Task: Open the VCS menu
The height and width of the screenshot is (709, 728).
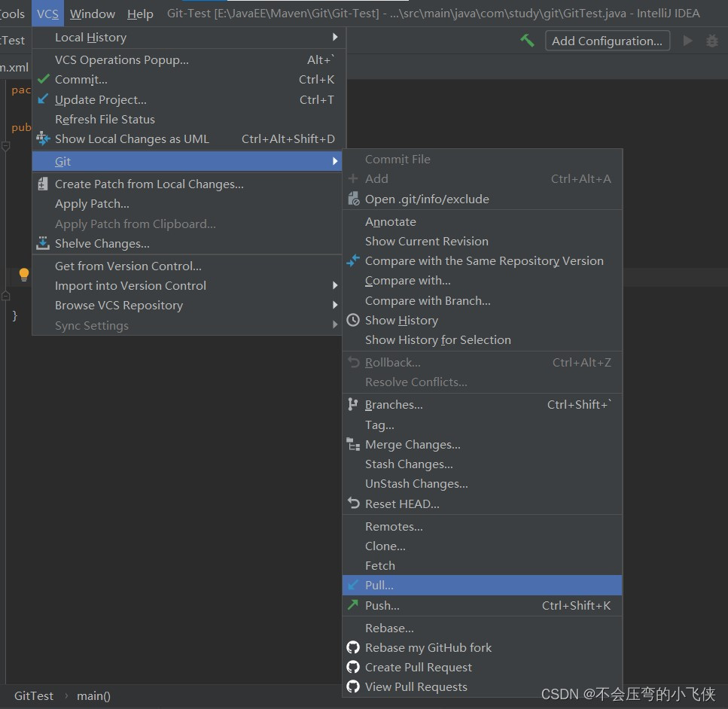Action: [x=48, y=14]
